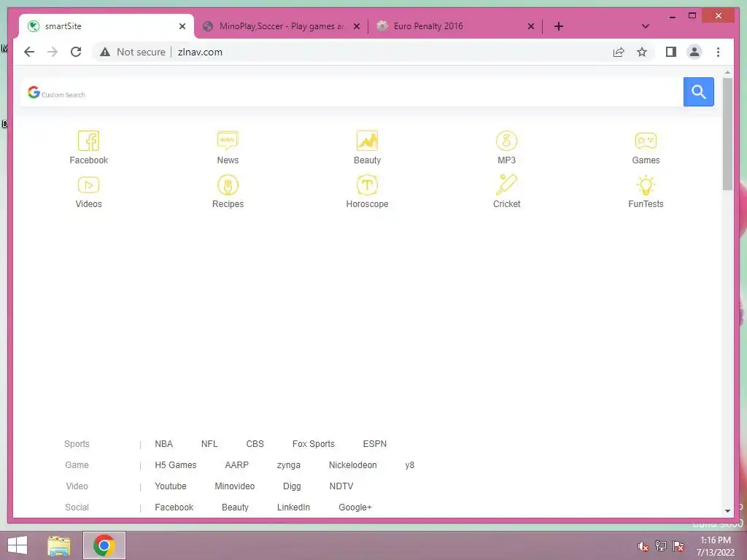
Task: Click the Game category label
Action: pos(77,464)
